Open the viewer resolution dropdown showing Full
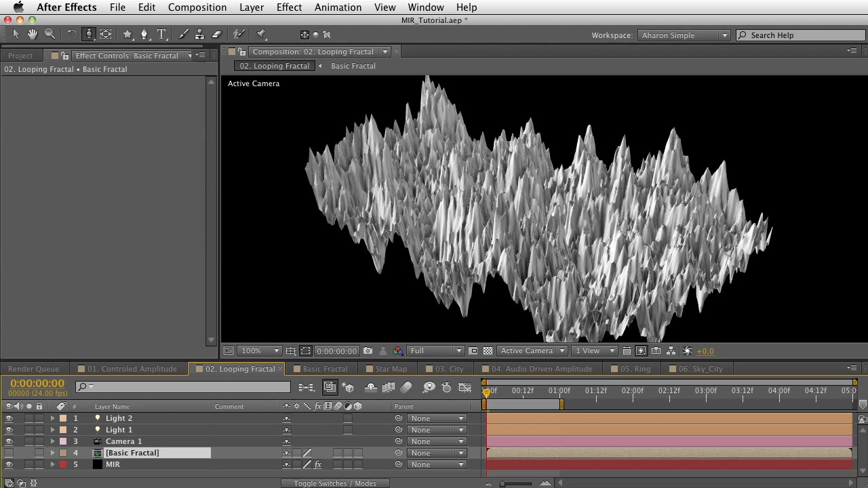Image resolution: width=868 pixels, height=488 pixels. pos(435,351)
